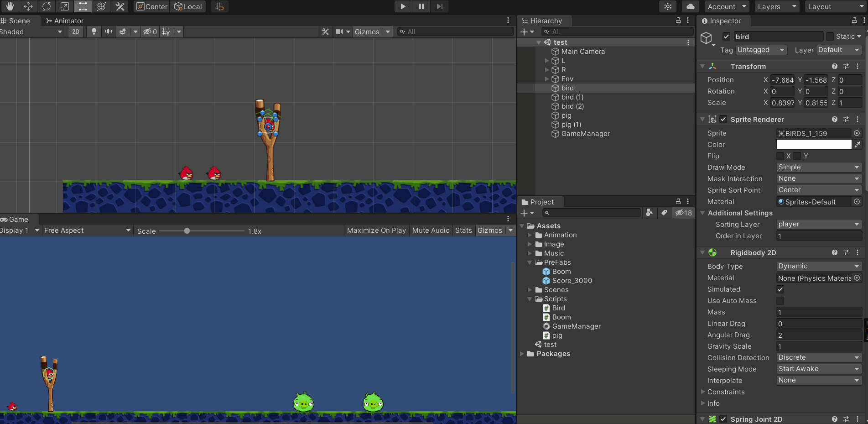Screen dimensions: 868x424
Task: Open the Cloud services icon
Action: 691,6
